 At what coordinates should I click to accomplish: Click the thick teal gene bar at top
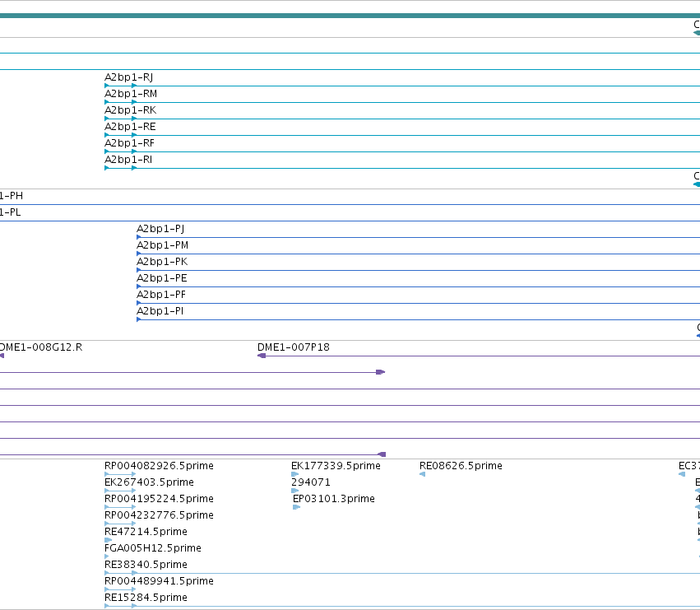pos(350,16)
